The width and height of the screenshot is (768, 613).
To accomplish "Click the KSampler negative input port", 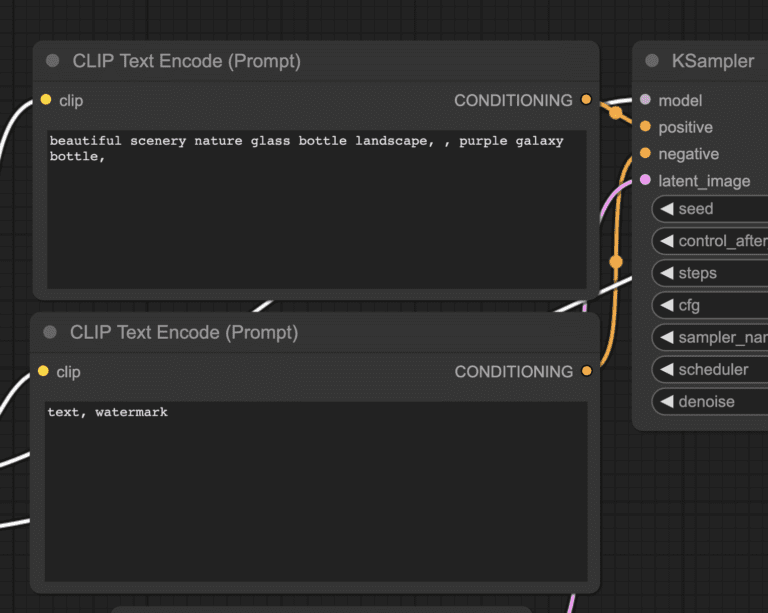I will [645, 154].
